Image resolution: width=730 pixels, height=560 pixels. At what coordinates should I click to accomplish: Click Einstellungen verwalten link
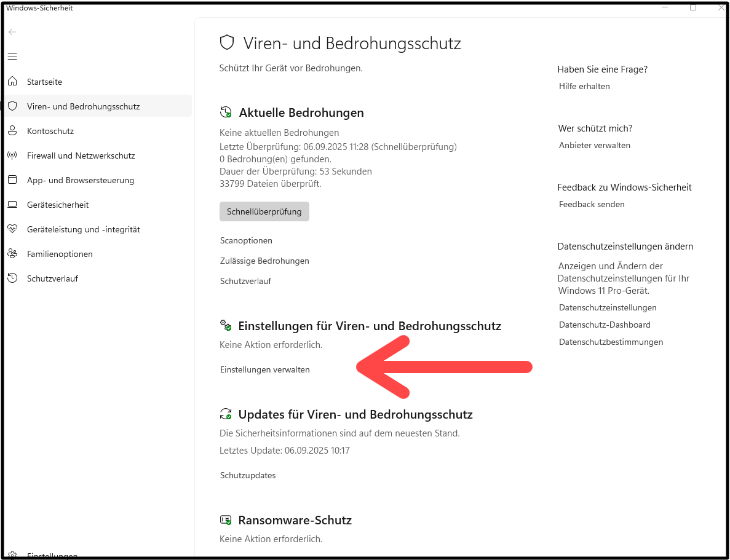pyautogui.click(x=265, y=369)
